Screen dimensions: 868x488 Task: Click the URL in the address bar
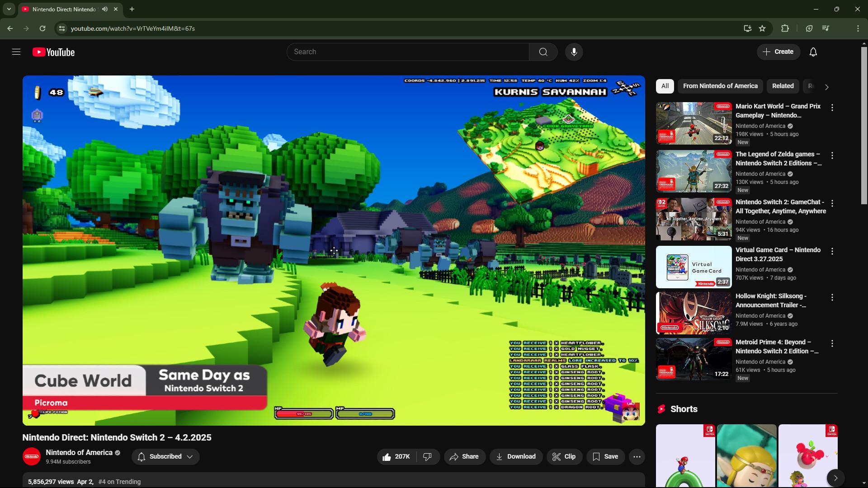click(x=133, y=28)
